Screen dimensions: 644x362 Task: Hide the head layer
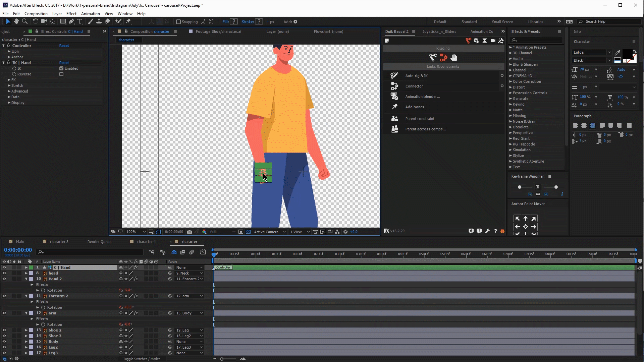click(4, 273)
